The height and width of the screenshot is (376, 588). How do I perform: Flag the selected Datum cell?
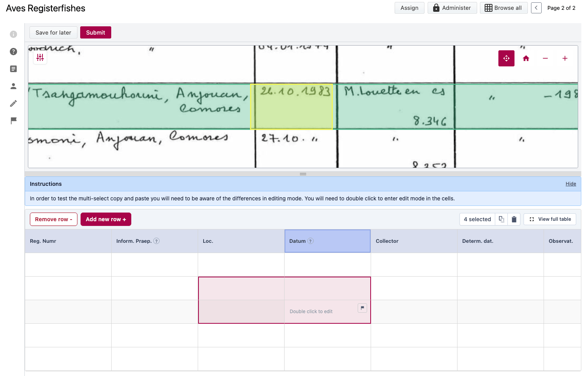pyautogui.click(x=362, y=308)
